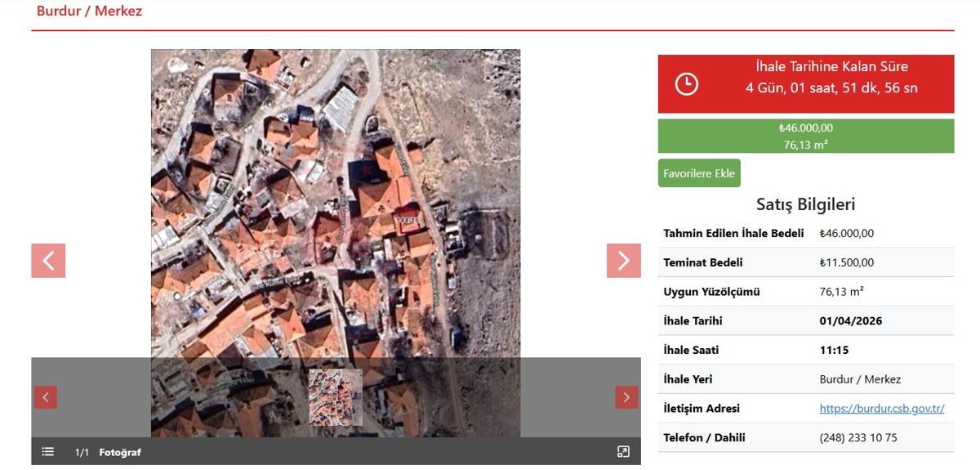Viewport: 980px width, 470px height.
Task: Advance to next photo with large right arrow
Action: [x=623, y=261]
